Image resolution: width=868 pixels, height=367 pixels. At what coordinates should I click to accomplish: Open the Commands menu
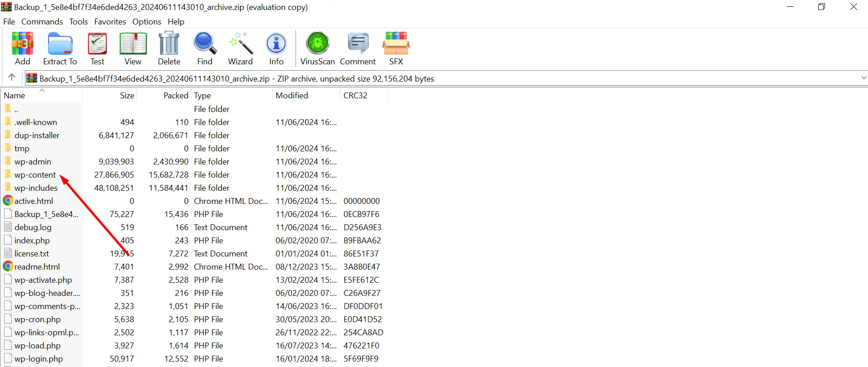(42, 22)
